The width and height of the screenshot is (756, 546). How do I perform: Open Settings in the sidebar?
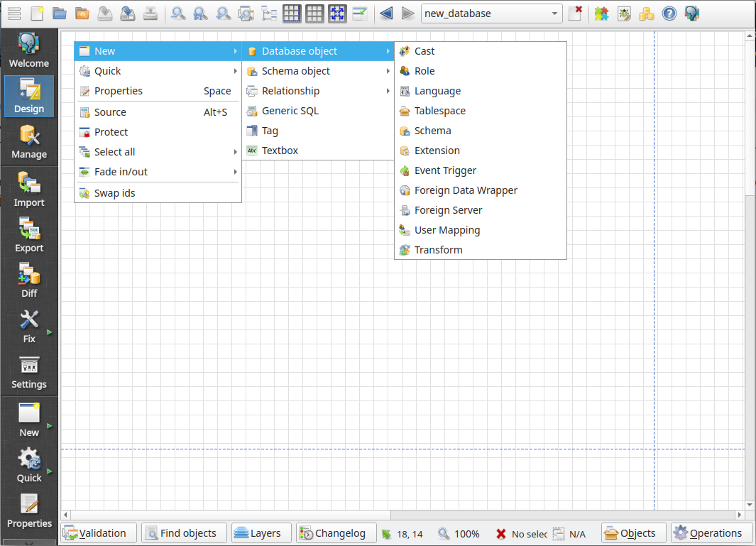coord(29,371)
